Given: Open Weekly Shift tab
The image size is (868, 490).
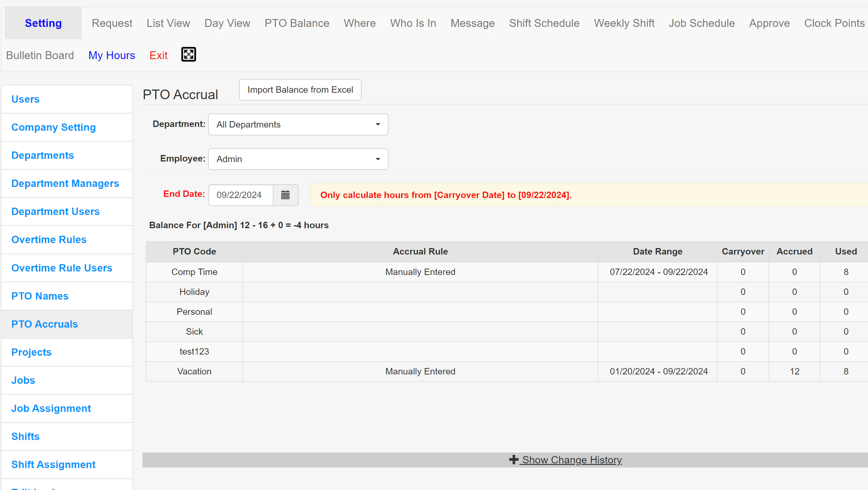Looking at the screenshot, I should (624, 23).
